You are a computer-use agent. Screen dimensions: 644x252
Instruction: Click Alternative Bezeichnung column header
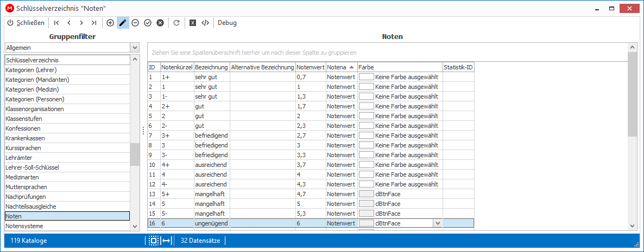tap(262, 67)
